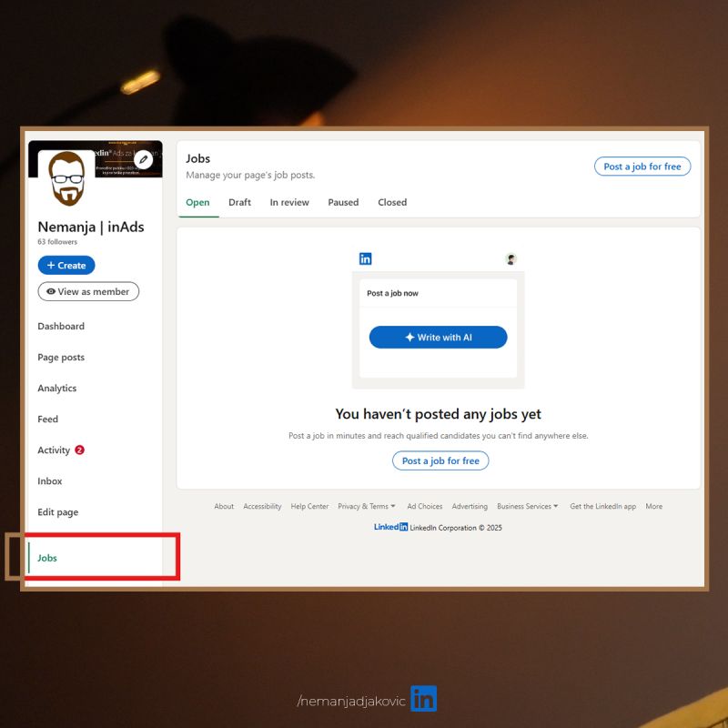Image resolution: width=728 pixels, height=728 pixels.
Task: Open Analytics in the sidebar
Action: click(57, 389)
